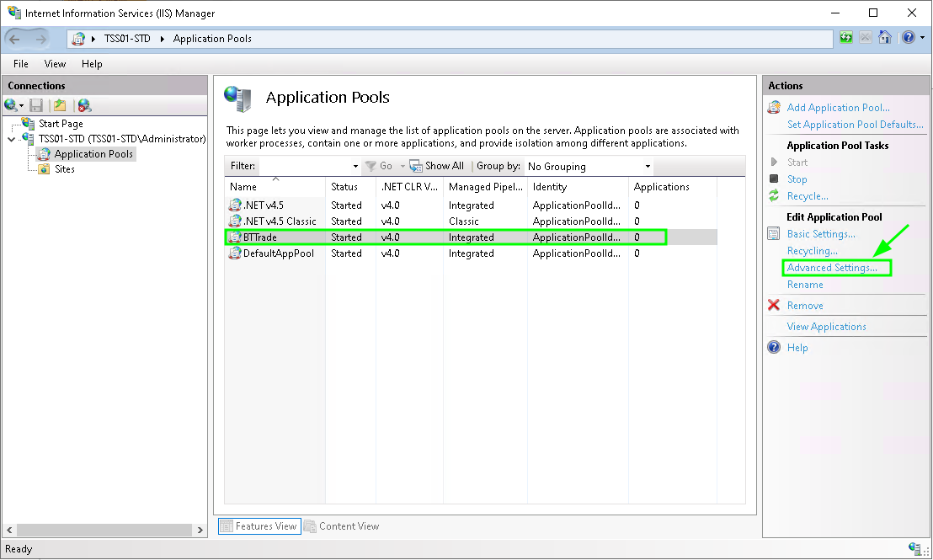Image resolution: width=933 pixels, height=560 pixels.
Task: Click the Help question mark icon in the toolbar
Action: click(908, 38)
